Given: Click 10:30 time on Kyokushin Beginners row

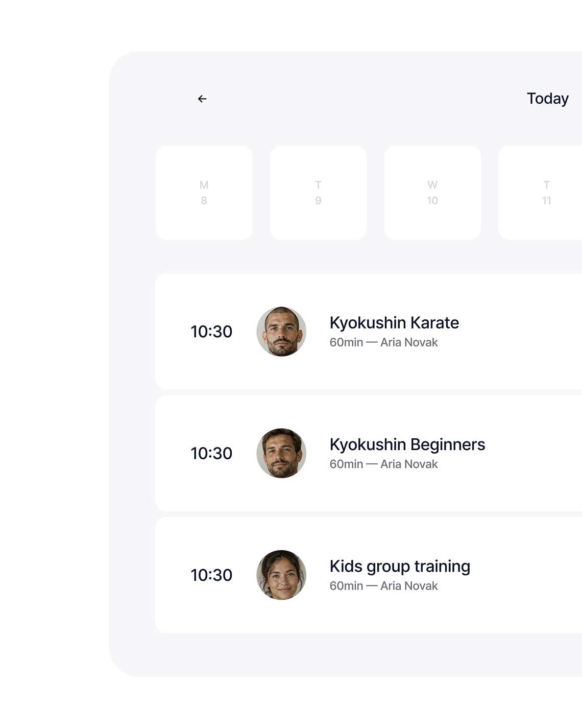Looking at the screenshot, I should pyautogui.click(x=211, y=453).
